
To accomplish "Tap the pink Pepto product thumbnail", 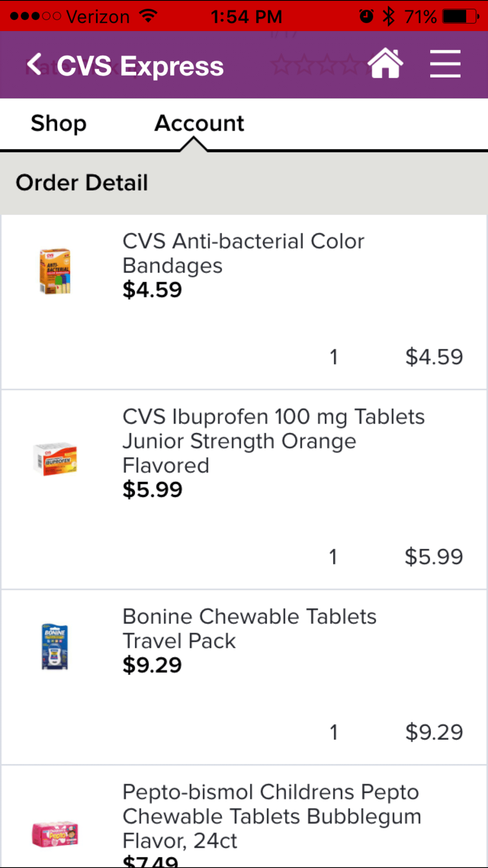I will coord(55,833).
